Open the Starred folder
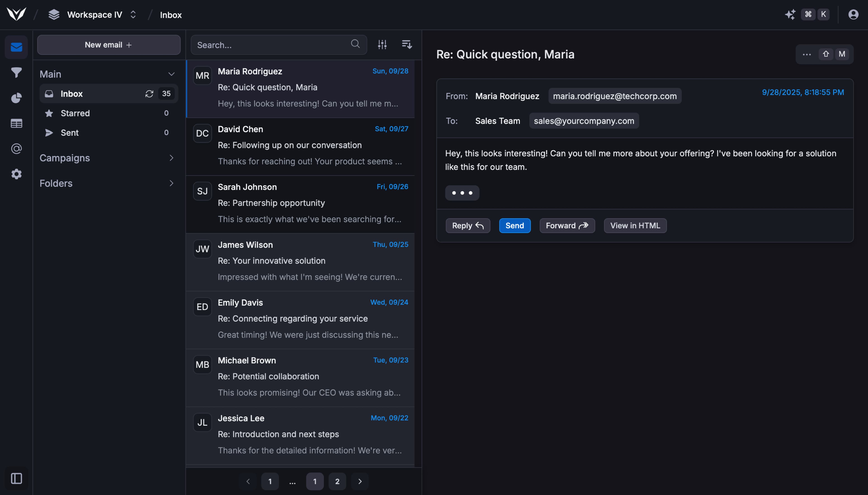868x495 pixels. 75,113
